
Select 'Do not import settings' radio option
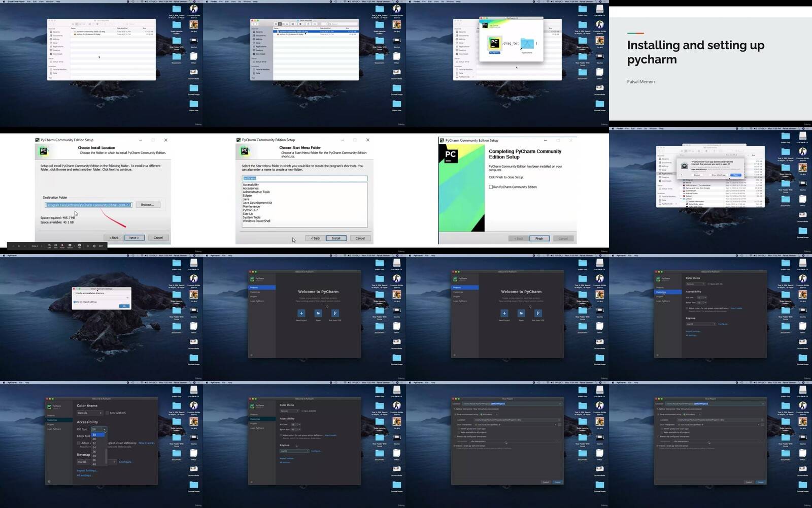75,302
